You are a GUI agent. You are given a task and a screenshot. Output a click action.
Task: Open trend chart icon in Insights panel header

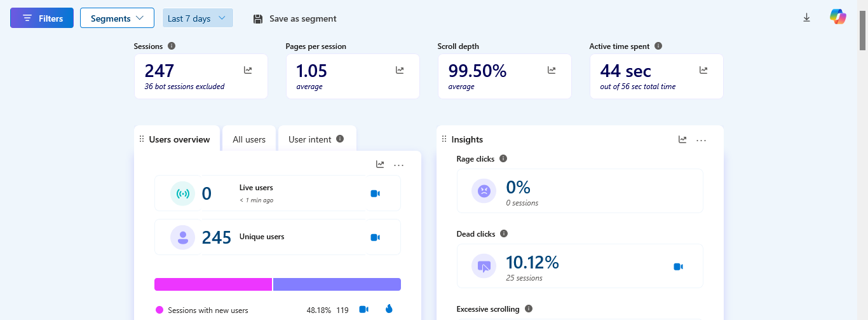[x=682, y=139]
